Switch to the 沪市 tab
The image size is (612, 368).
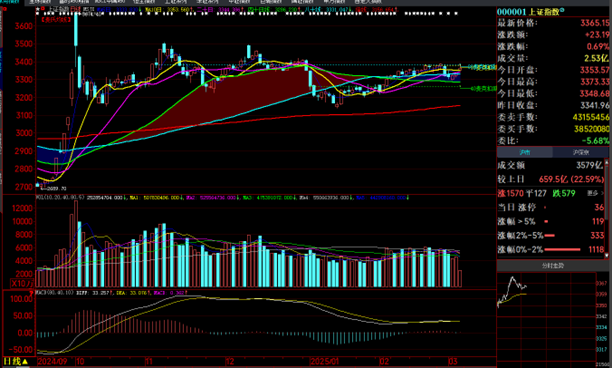525,152
